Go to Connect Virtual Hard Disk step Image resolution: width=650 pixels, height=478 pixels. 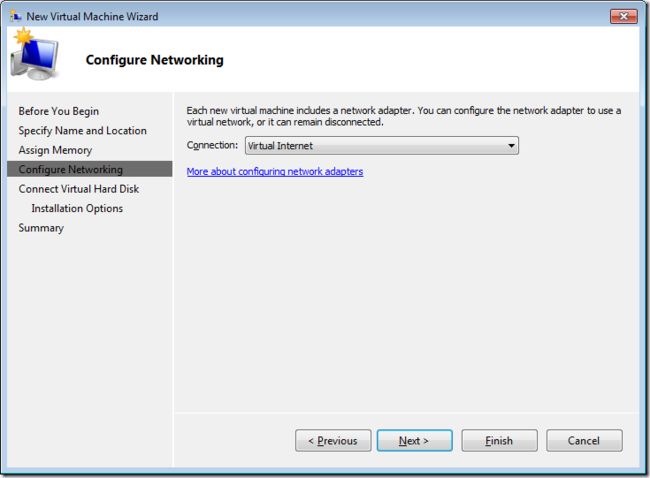pyautogui.click(x=79, y=189)
